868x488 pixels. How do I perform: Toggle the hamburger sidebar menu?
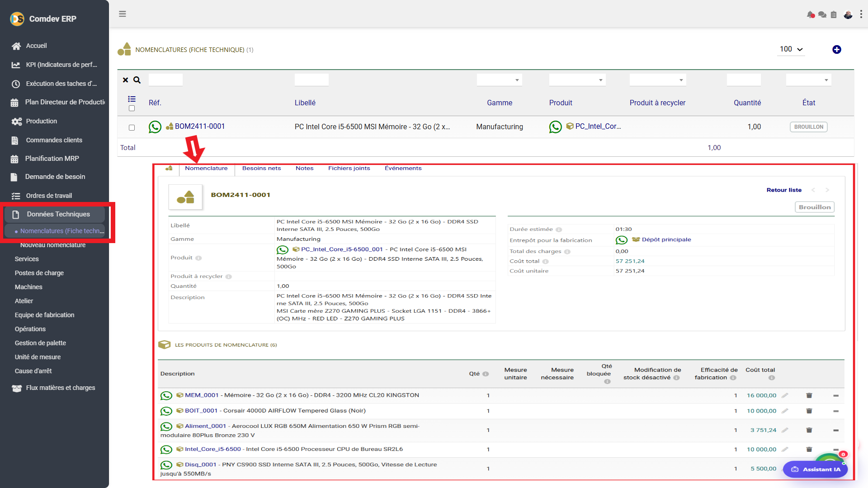122,14
